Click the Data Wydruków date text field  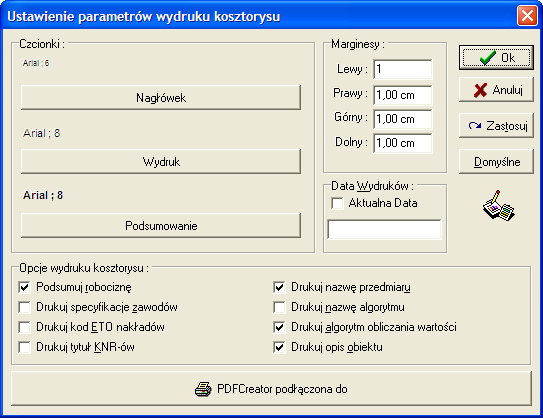pos(384,229)
